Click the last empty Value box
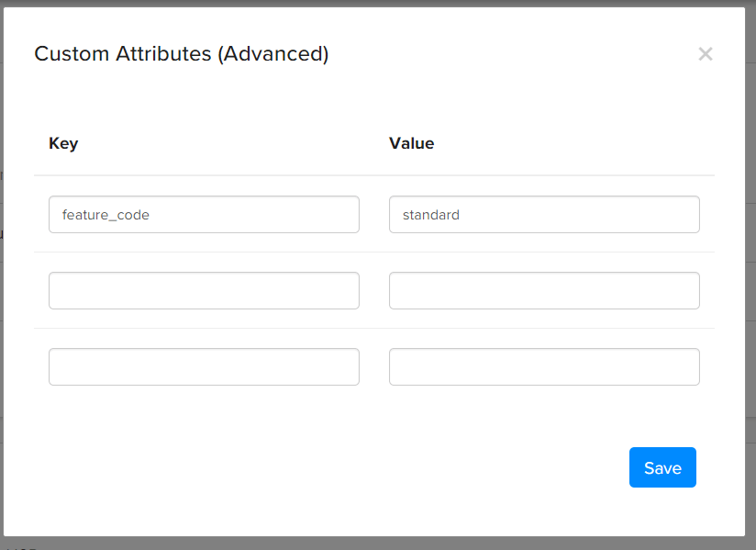Image resolution: width=756 pixels, height=550 pixels. [544, 366]
